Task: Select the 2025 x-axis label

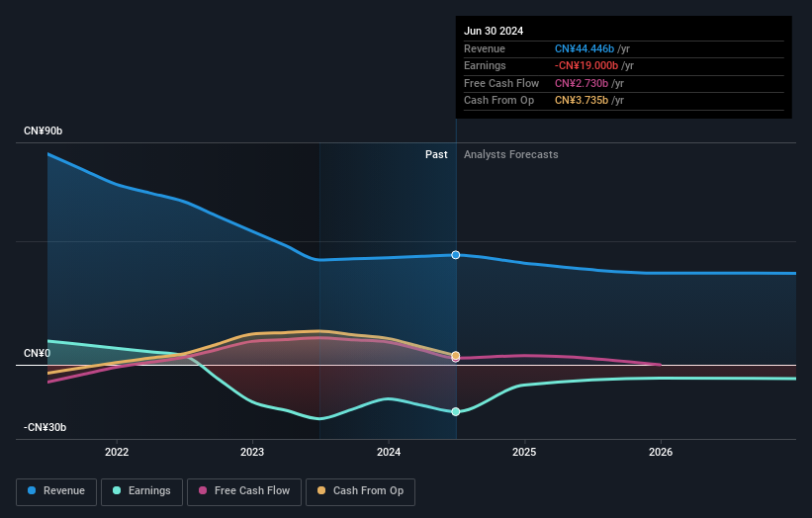Action: point(524,452)
